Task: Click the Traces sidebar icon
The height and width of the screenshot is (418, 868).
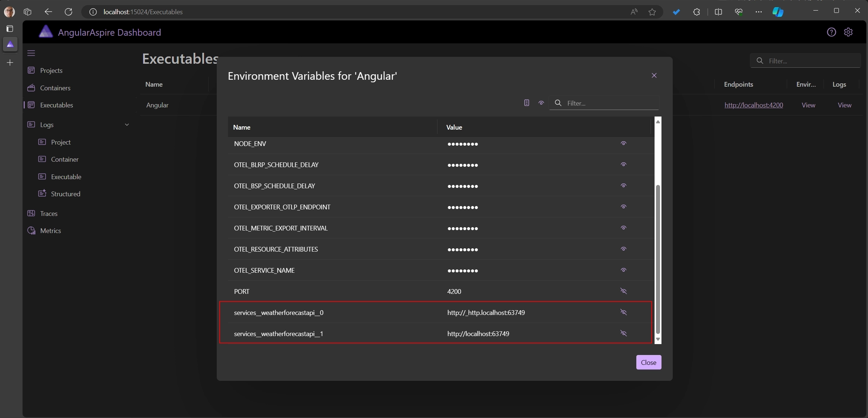Action: point(31,213)
